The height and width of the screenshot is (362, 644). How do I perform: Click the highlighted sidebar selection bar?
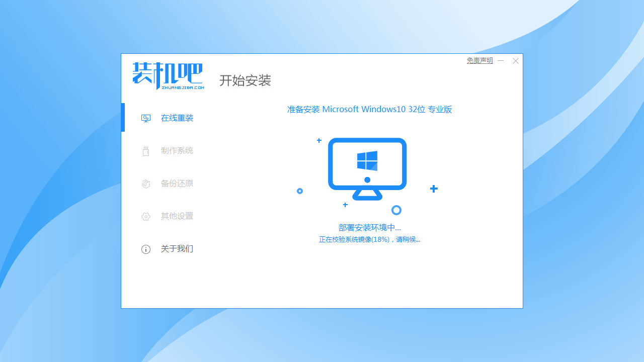[123, 118]
